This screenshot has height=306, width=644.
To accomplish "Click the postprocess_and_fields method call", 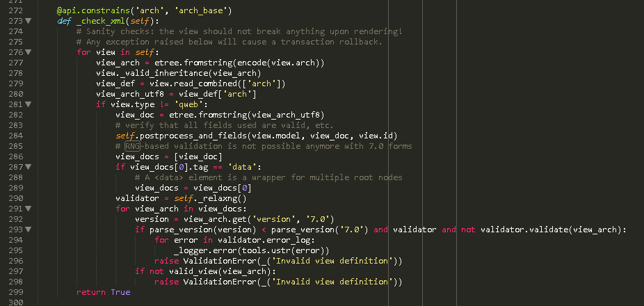I will click(194, 136).
